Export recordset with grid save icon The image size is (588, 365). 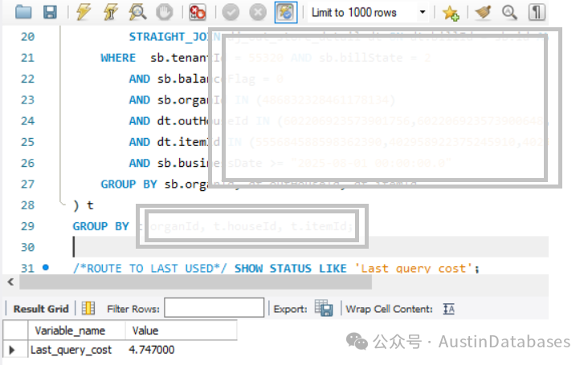click(323, 308)
